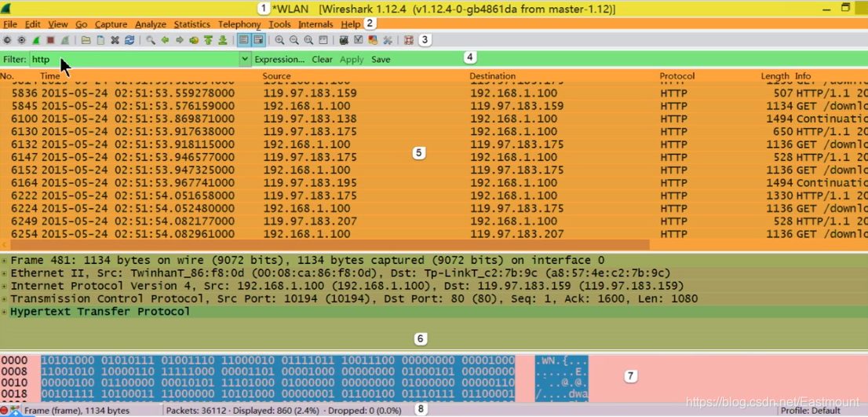Restart the running live capture icon
The width and height of the screenshot is (868, 417).
point(65,40)
